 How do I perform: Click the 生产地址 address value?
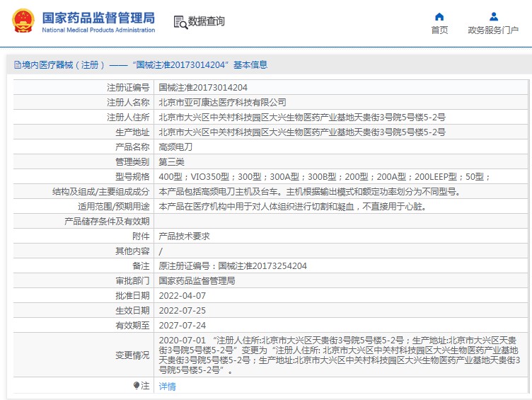(302, 132)
